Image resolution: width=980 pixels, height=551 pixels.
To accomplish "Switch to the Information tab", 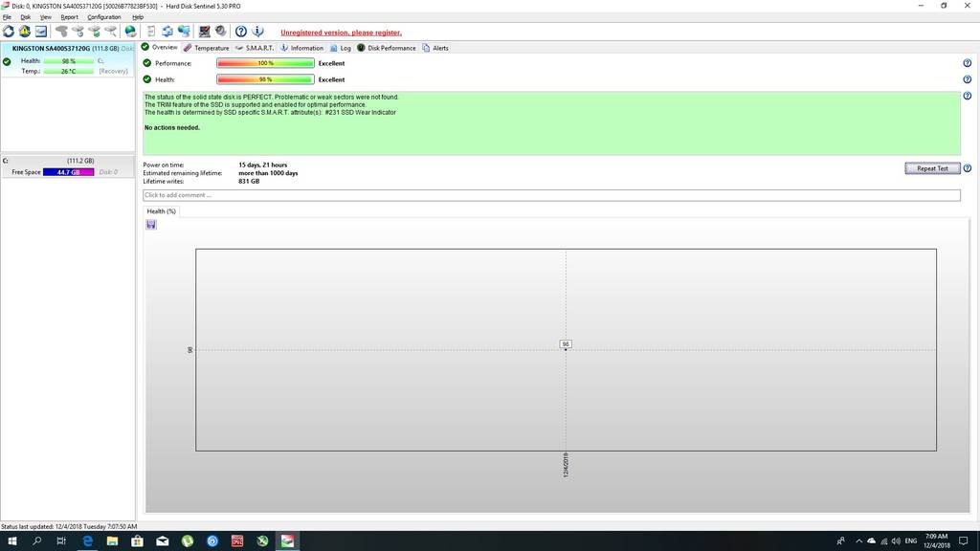I will point(301,48).
